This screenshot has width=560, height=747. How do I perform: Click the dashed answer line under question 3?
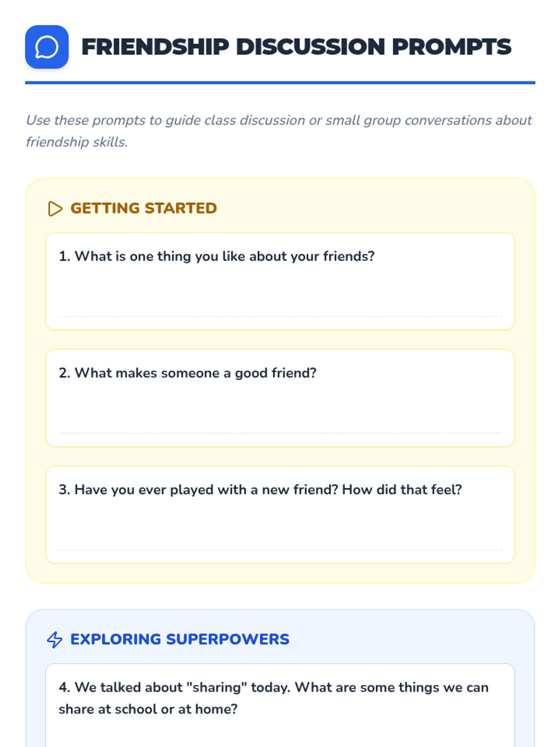[x=280, y=550]
